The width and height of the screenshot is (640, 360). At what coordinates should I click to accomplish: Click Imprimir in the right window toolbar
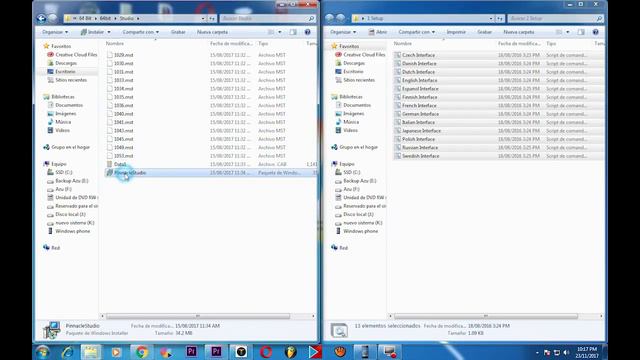pos(456,32)
